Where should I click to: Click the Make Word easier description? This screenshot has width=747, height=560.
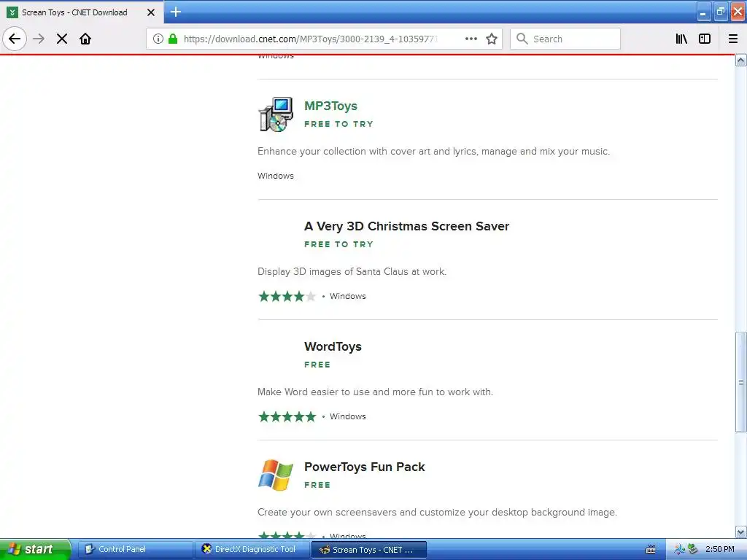[x=376, y=392]
